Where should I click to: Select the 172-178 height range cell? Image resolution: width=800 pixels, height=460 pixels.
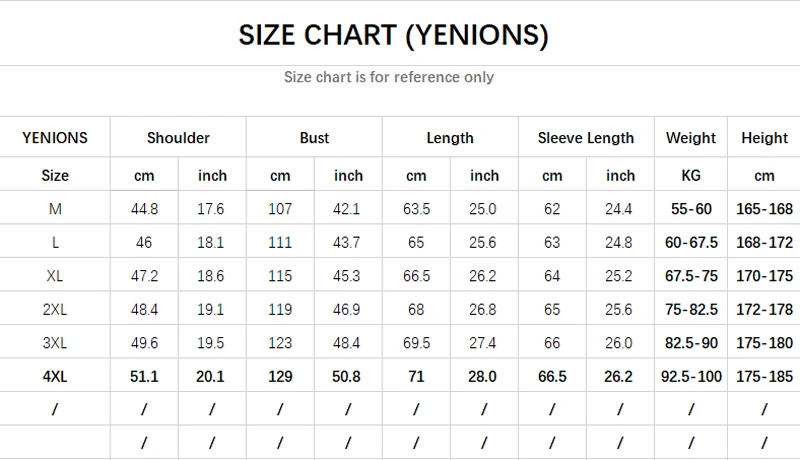click(765, 309)
